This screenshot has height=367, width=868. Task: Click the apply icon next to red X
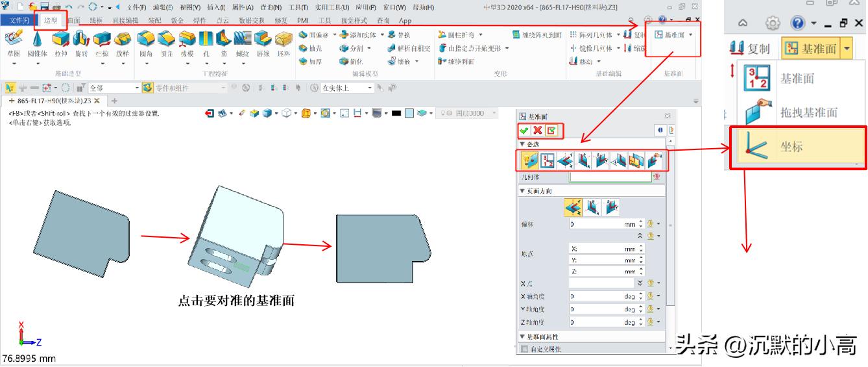pos(551,131)
